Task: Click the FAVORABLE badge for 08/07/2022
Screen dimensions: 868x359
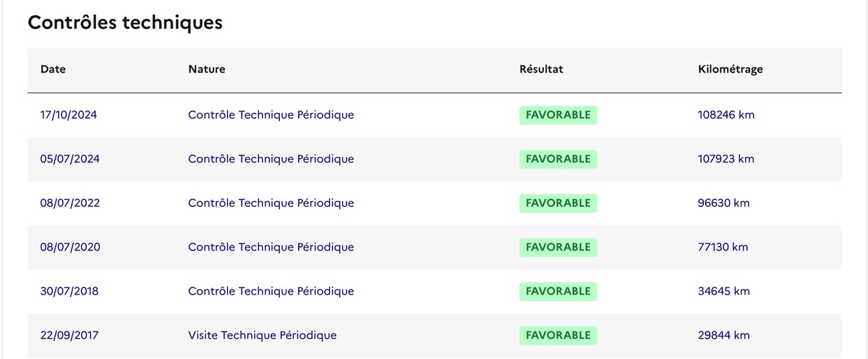Action: [x=558, y=203]
